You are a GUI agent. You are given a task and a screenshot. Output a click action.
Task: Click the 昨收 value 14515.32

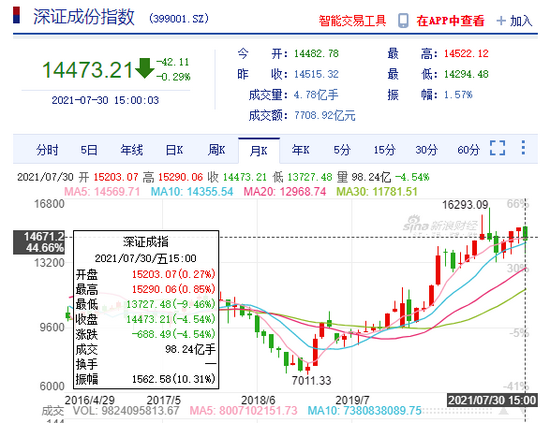316,74
